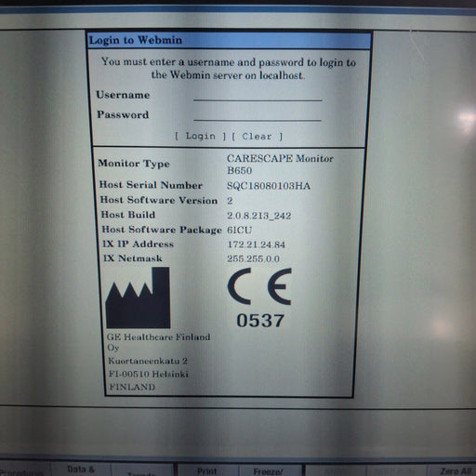Click the notified body number 0537

click(x=260, y=321)
